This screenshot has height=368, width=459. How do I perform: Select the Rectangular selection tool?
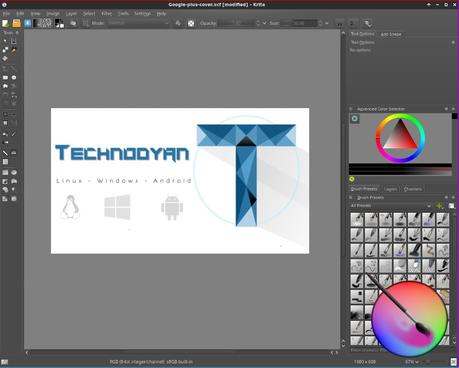click(x=5, y=172)
